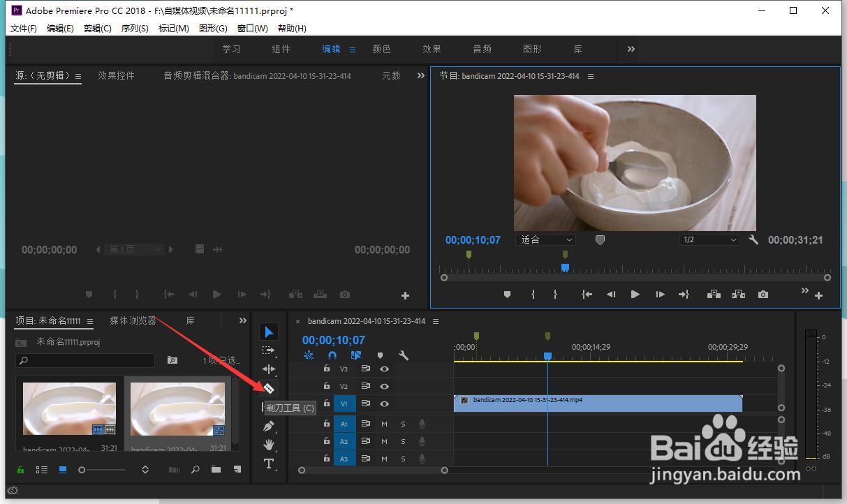Switch project panel to list view
847x504 pixels.
[x=42, y=470]
